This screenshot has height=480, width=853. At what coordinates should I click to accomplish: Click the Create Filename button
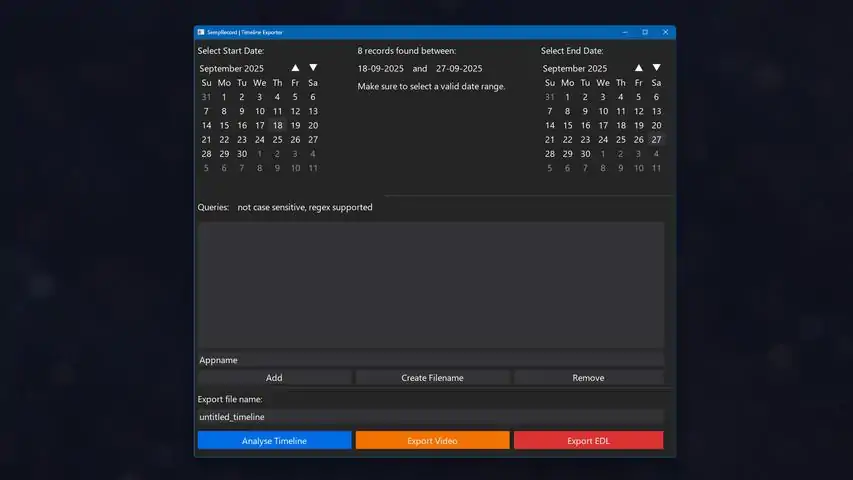click(432, 378)
